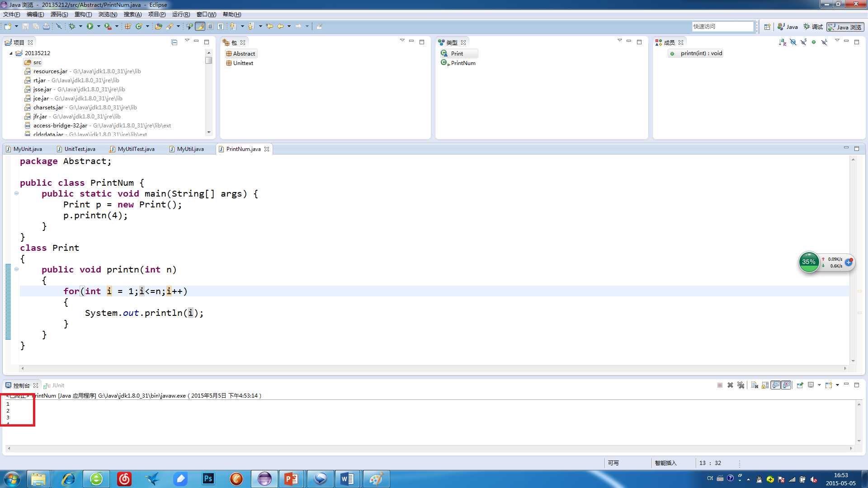Collapse the 20135212 project tree node

11,53
